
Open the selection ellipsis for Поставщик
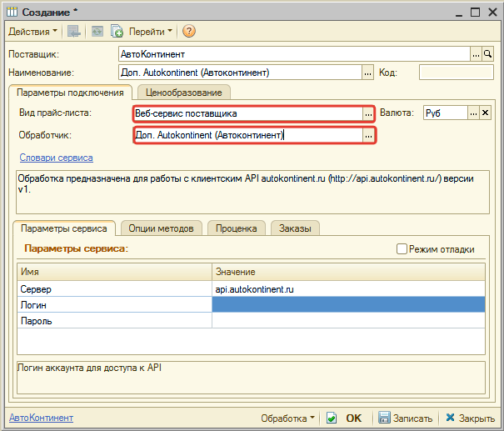(x=476, y=54)
